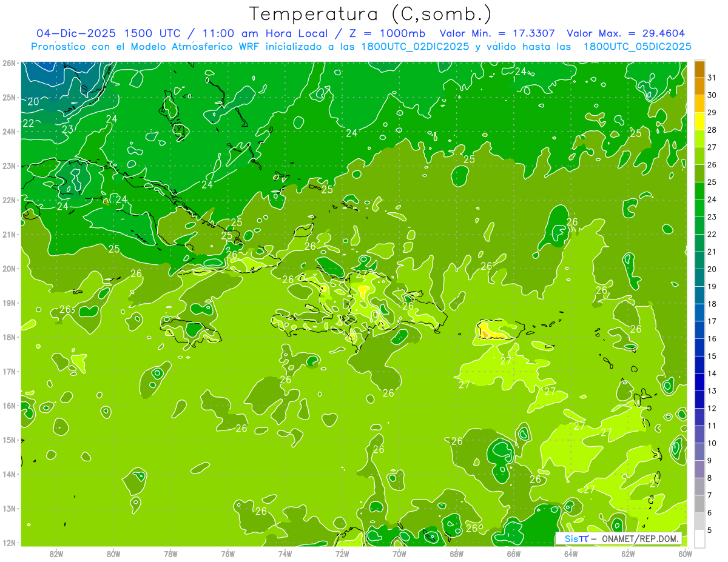
Task: Click the 12N latitude axis label
Action: tap(8, 543)
